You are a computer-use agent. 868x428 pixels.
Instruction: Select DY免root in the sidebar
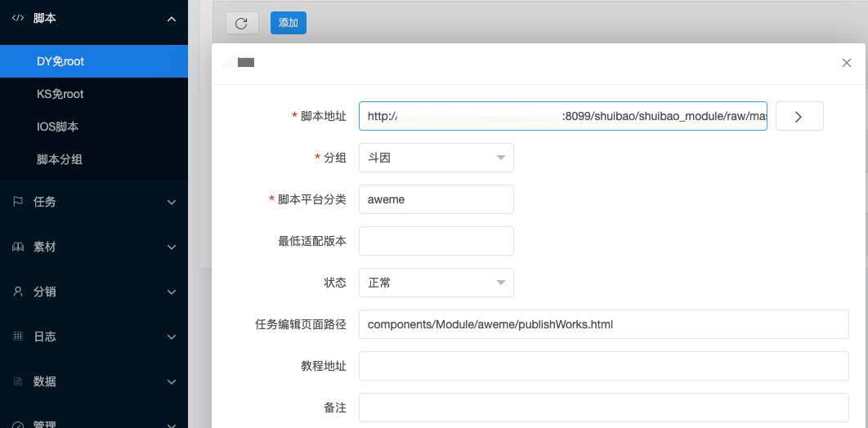click(94, 61)
